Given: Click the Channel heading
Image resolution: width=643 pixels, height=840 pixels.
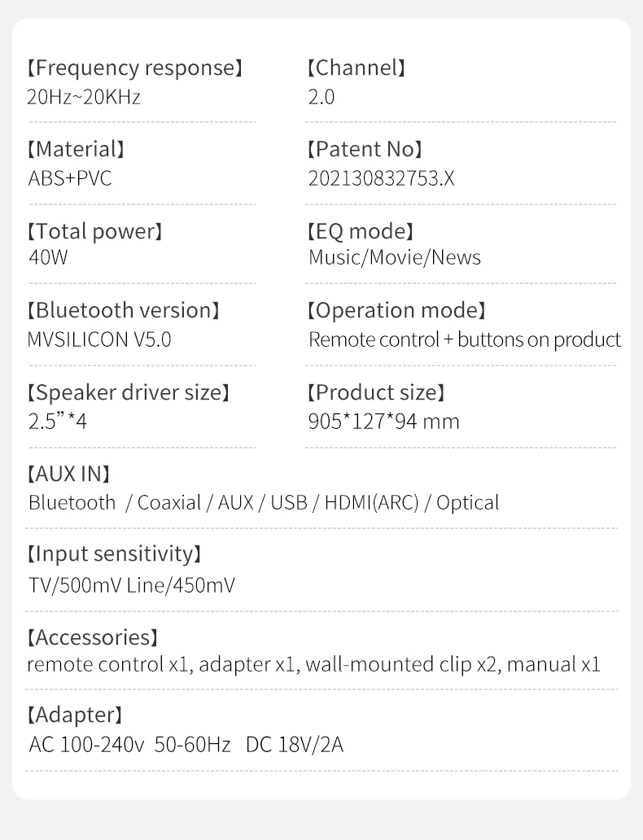Looking at the screenshot, I should point(356,68).
